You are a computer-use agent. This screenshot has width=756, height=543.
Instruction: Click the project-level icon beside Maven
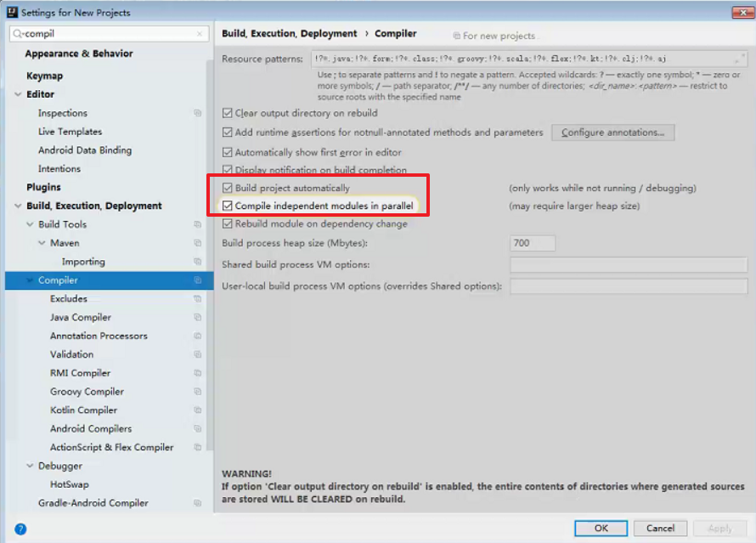pyautogui.click(x=197, y=242)
